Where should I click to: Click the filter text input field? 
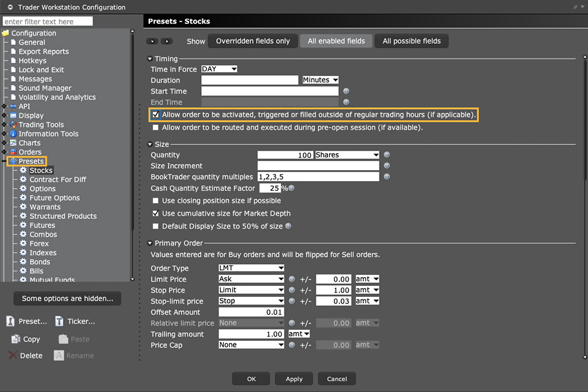pyautogui.click(x=48, y=21)
